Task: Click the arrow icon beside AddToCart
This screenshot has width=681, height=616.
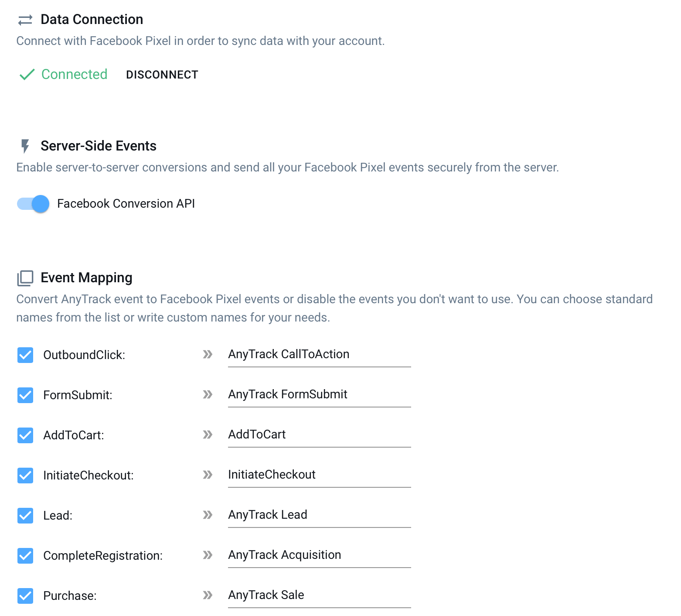Action: (x=208, y=435)
